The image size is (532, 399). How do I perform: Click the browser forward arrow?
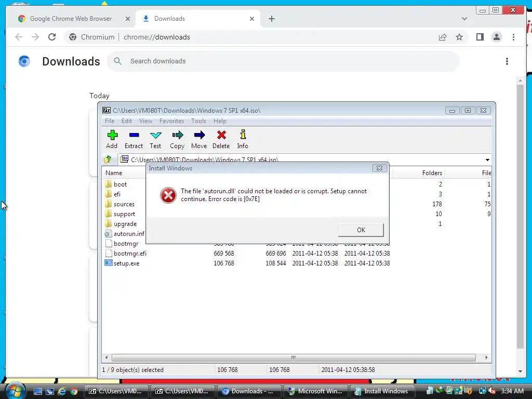tap(35, 37)
